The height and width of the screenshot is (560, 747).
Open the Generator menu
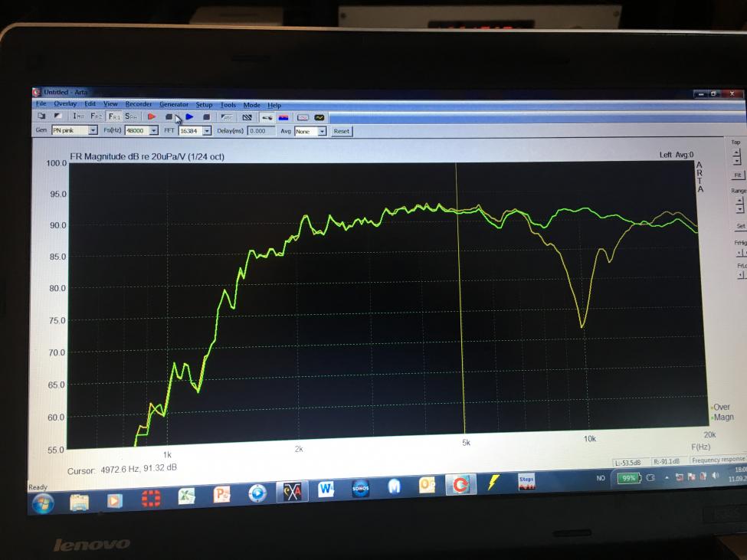(174, 104)
